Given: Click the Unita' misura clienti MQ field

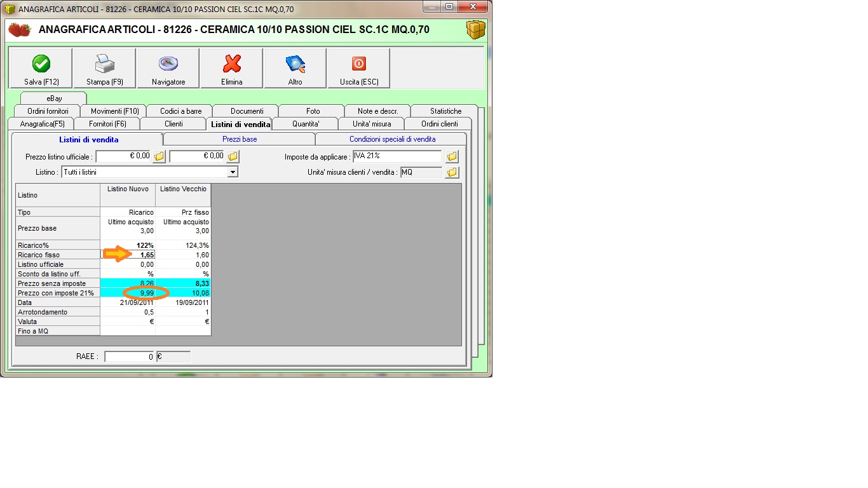Looking at the screenshot, I should (421, 172).
